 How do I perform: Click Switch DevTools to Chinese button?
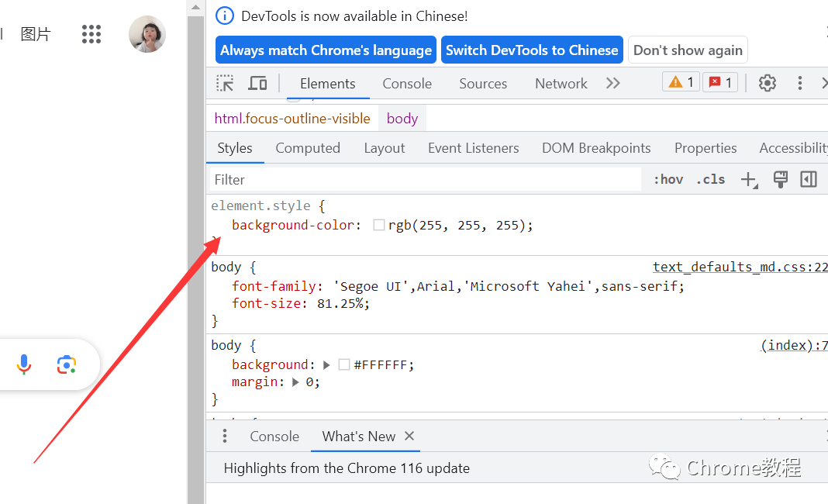532,50
